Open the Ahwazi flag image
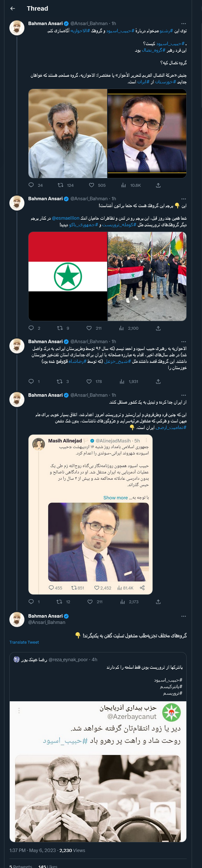202x868 pixels. tap(67, 276)
